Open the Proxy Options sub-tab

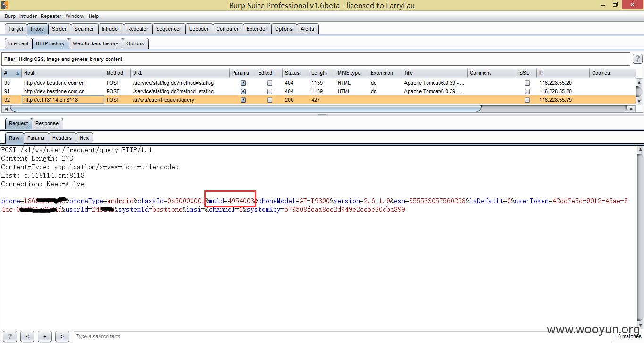(x=135, y=43)
